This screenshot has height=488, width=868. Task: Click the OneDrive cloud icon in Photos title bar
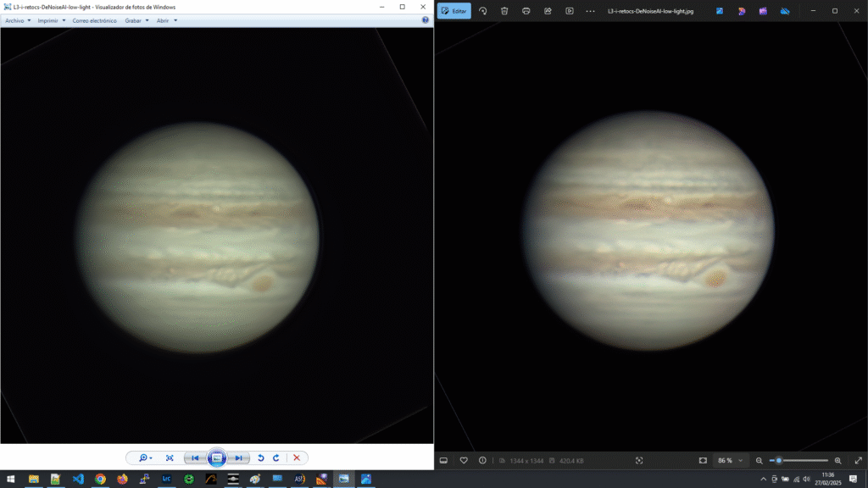785,11
